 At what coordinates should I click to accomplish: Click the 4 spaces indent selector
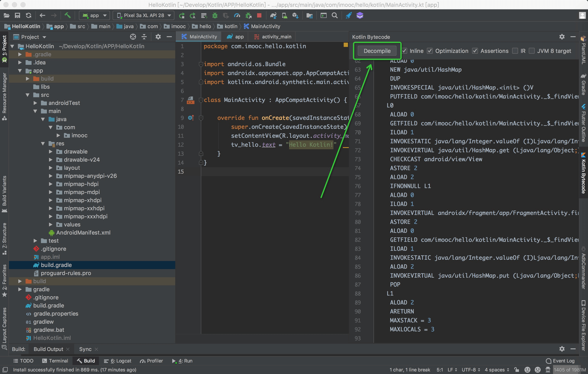(497, 370)
